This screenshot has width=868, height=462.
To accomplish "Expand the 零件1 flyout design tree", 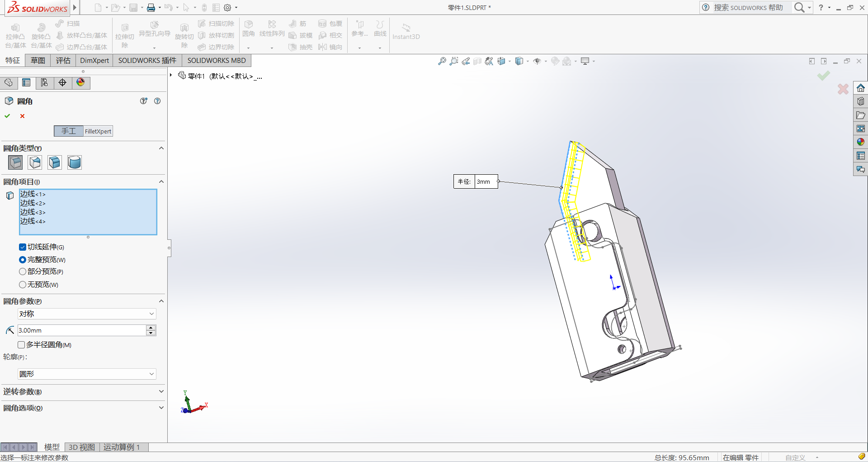I will (x=171, y=75).
